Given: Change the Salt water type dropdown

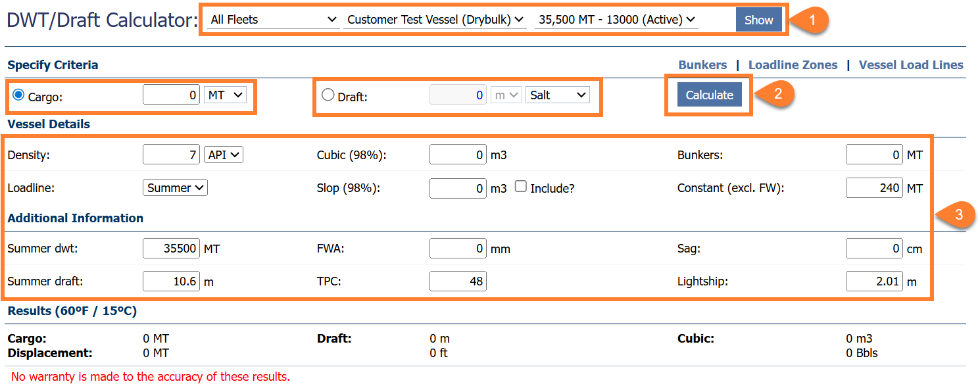Looking at the screenshot, I should click(x=557, y=95).
